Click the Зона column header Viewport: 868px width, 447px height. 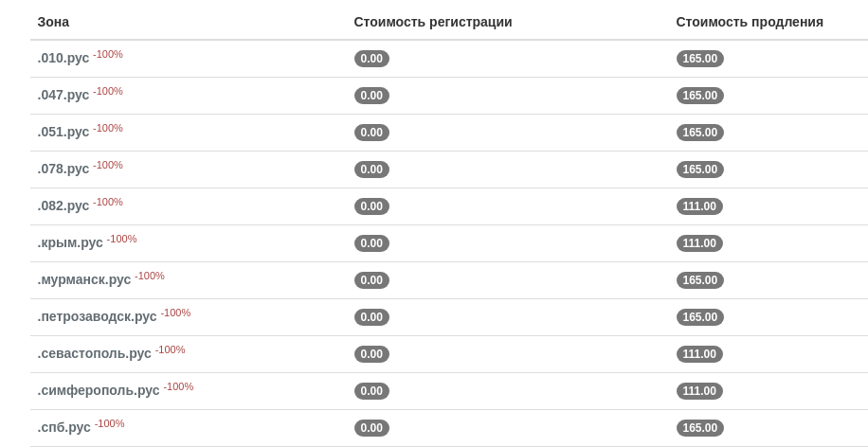tap(53, 22)
